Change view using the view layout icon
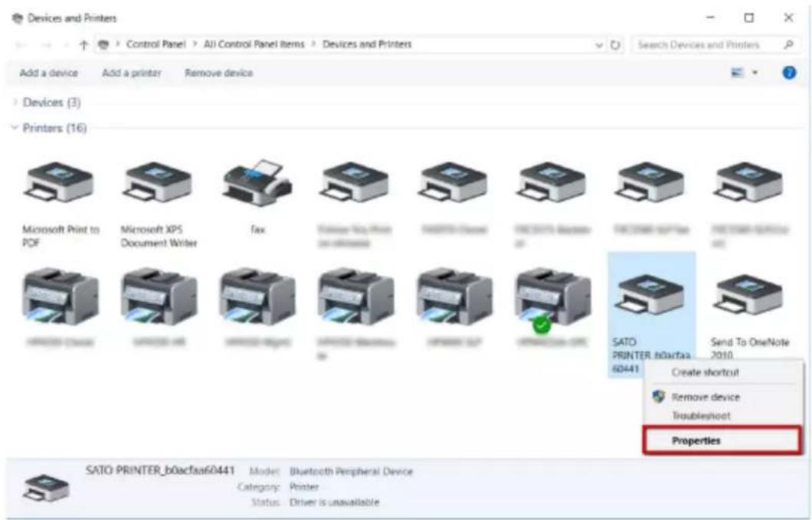 coord(737,73)
